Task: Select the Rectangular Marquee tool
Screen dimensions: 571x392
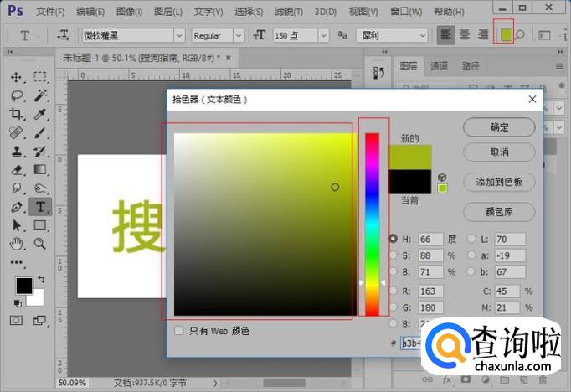Action: (40, 77)
